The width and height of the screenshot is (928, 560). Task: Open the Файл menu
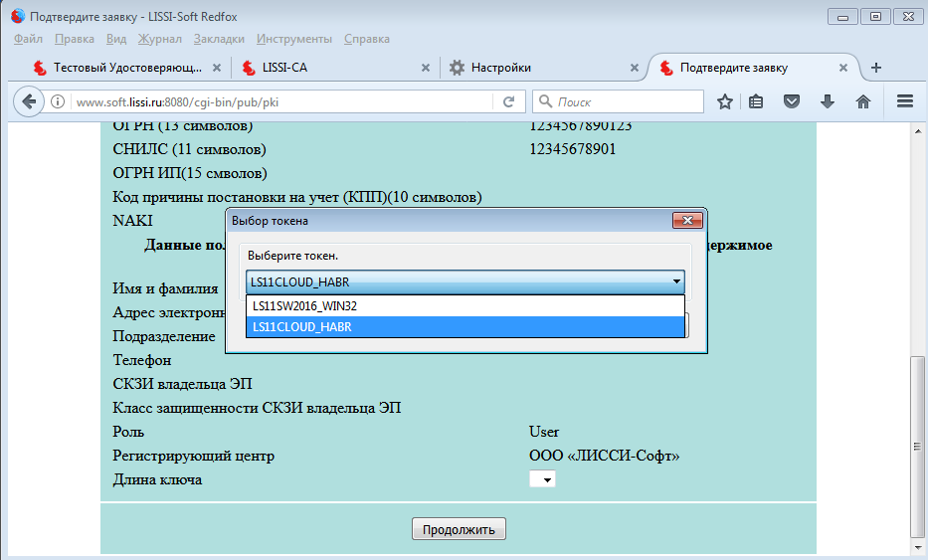pos(28,39)
